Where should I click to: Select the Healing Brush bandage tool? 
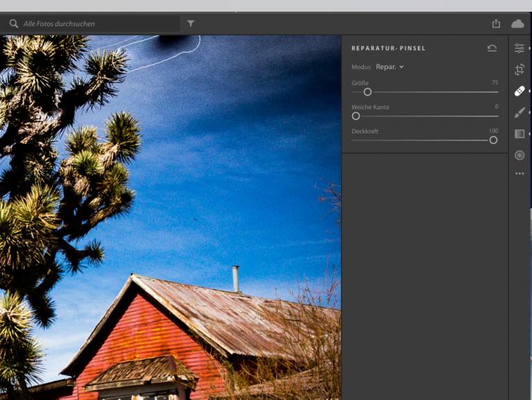point(519,91)
